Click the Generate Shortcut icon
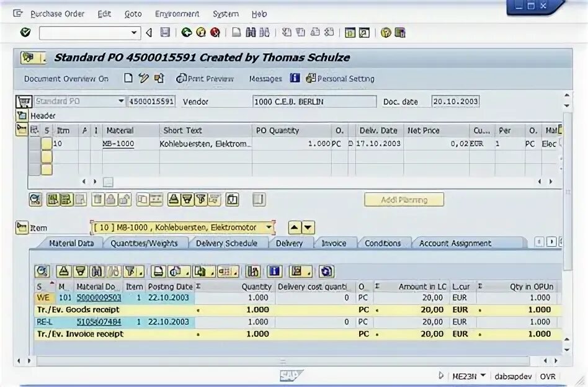The height and width of the screenshot is (387, 588). (x=364, y=33)
